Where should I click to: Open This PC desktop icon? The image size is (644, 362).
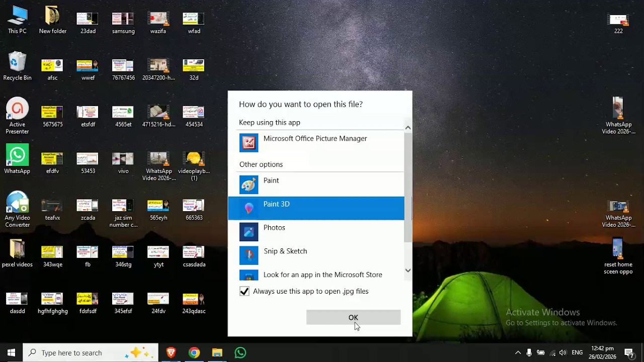pos(17,20)
